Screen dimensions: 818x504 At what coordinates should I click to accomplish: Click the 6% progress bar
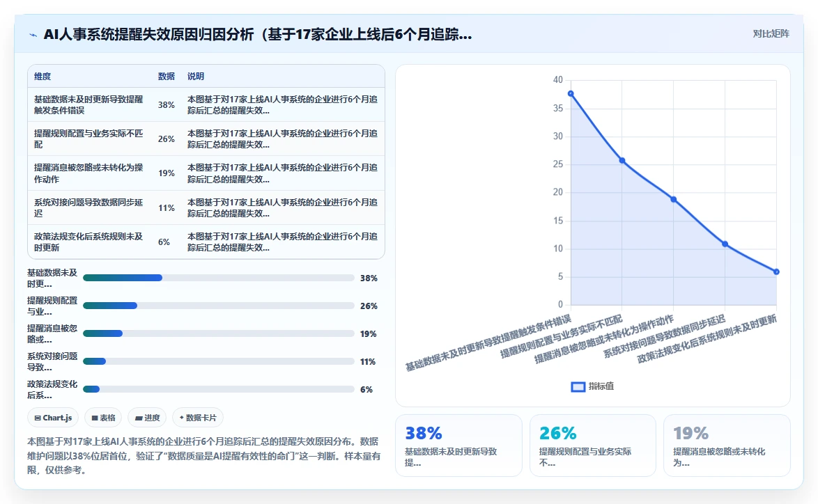coord(219,389)
